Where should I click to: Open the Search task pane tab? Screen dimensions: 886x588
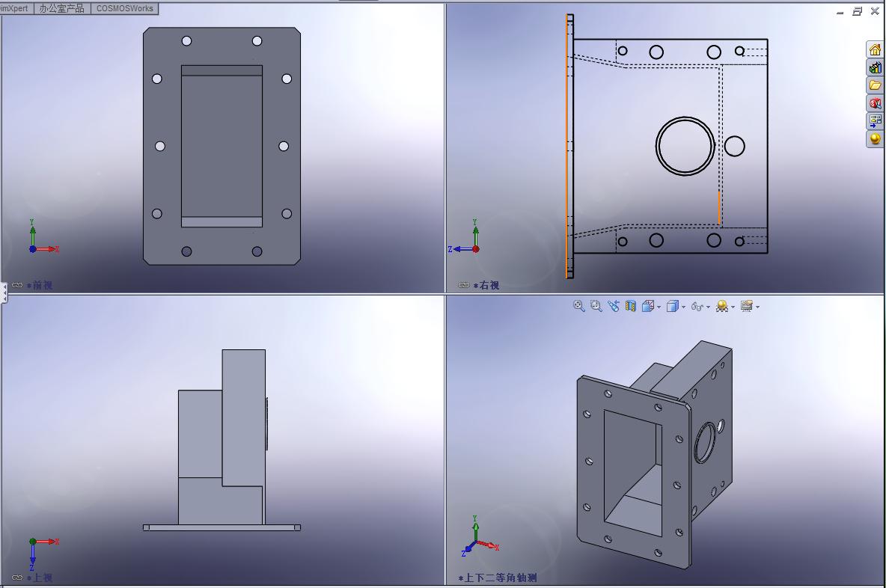pyautogui.click(x=875, y=103)
